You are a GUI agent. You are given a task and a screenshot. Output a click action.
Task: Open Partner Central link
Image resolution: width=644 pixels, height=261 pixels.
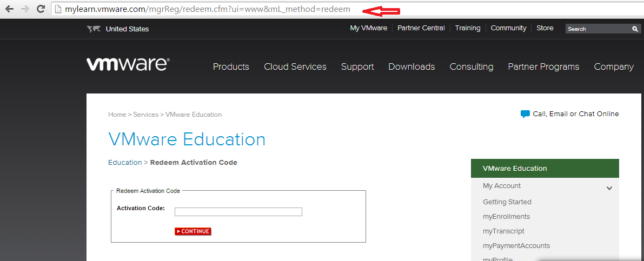click(421, 28)
